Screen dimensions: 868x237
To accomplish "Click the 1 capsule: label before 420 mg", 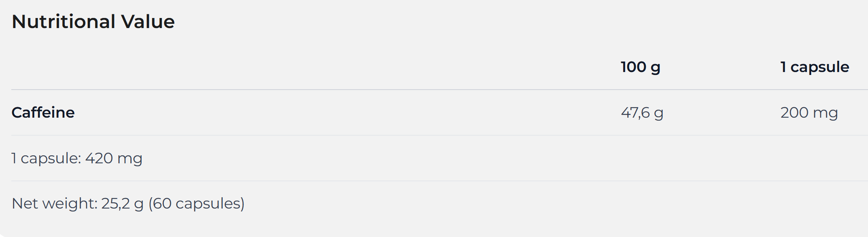I will coord(46,158).
